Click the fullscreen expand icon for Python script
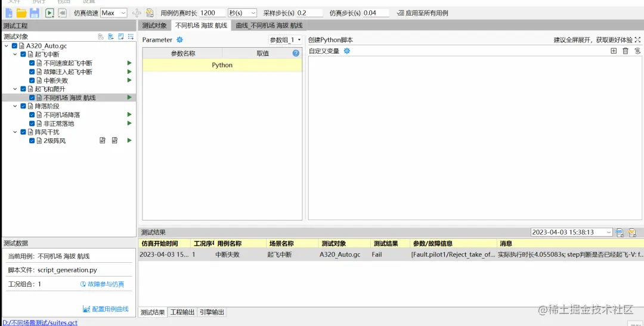 [x=637, y=40]
